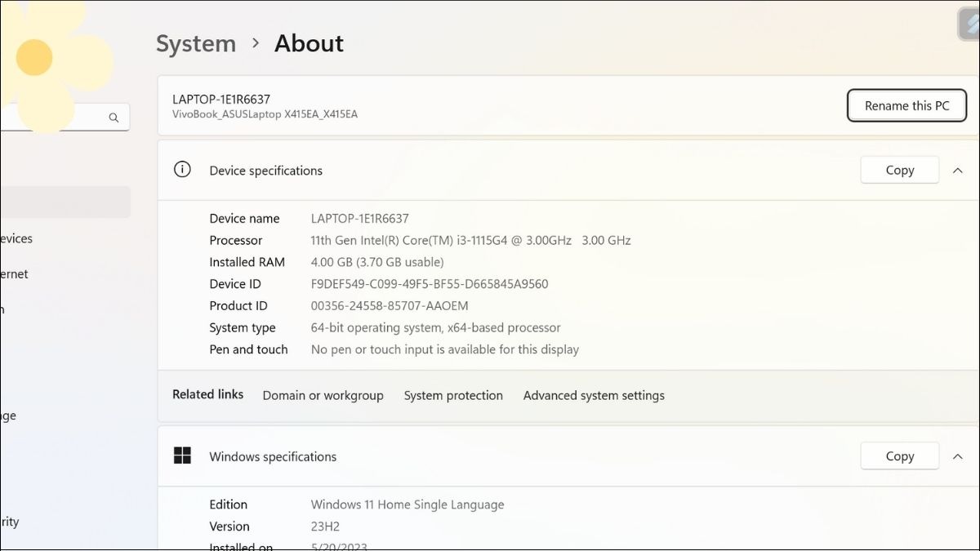Click the sidebar search input field

(65, 118)
